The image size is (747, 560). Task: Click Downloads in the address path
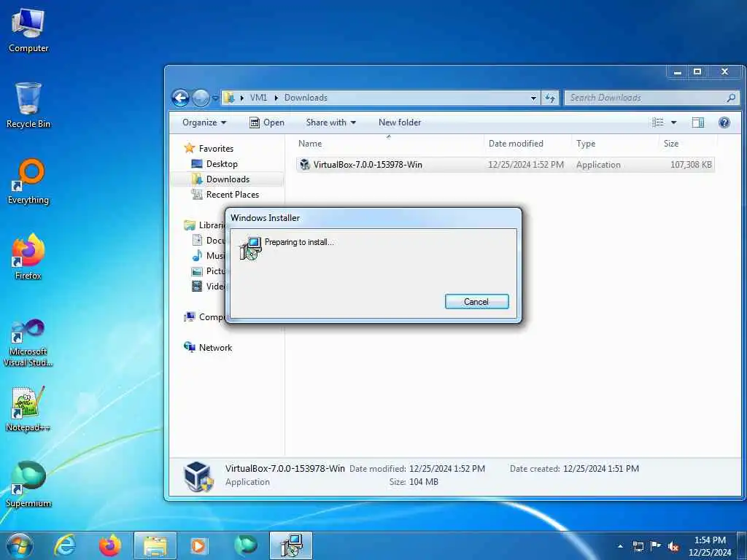pyautogui.click(x=306, y=98)
